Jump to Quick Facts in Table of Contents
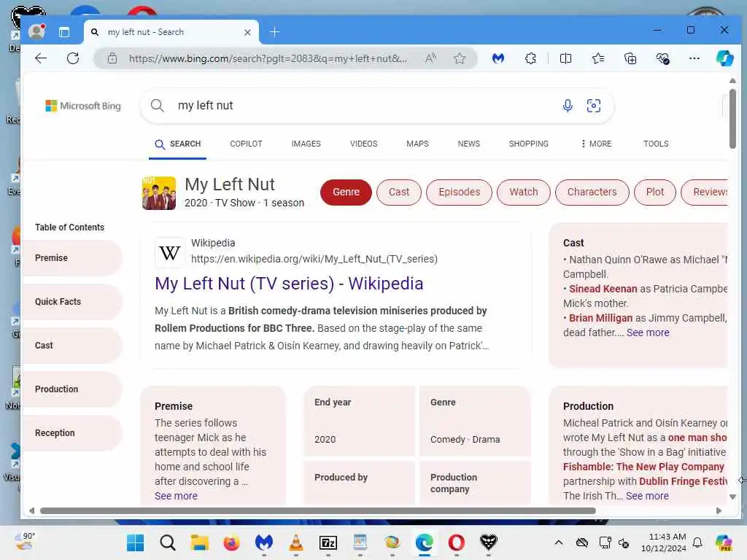 (x=71, y=302)
